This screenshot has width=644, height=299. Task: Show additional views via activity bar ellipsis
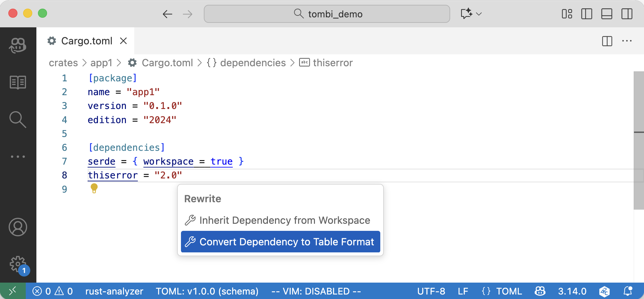tap(18, 157)
